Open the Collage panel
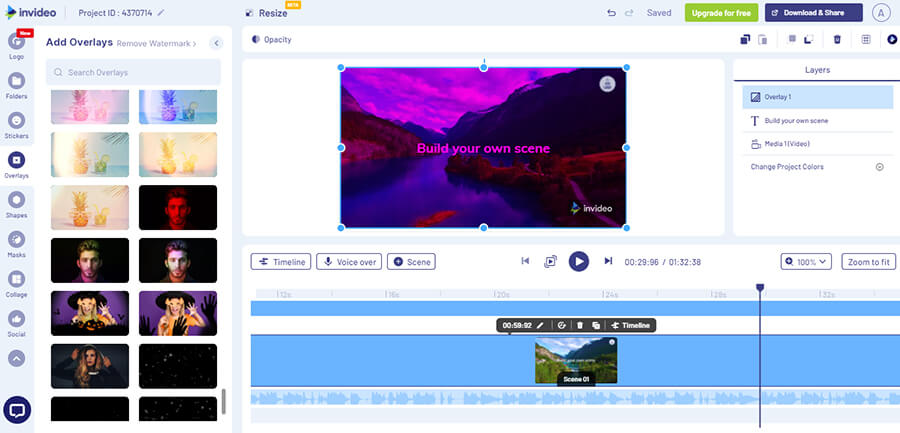The height and width of the screenshot is (433, 900). [16, 279]
